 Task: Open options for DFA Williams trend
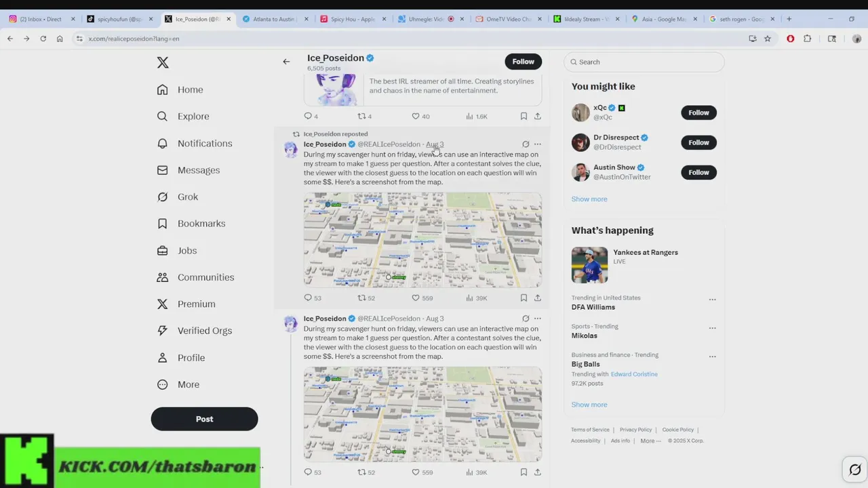[712, 299]
